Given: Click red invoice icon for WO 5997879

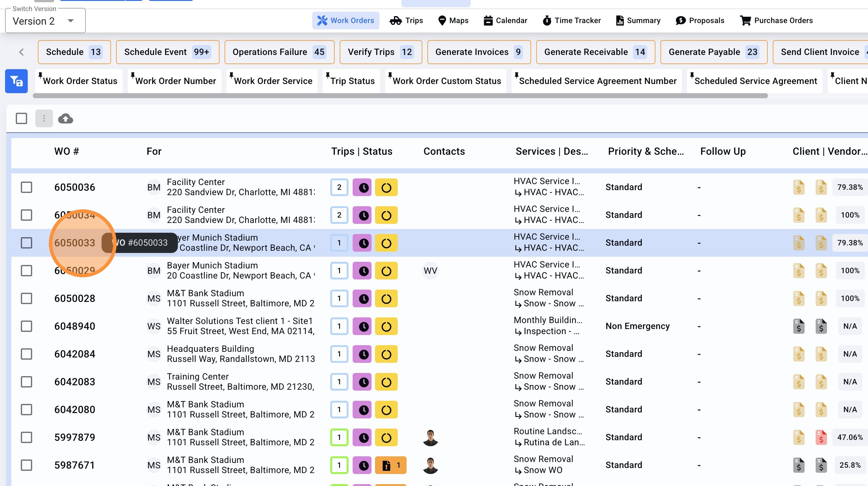Looking at the screenshot, I should (821, 437).
